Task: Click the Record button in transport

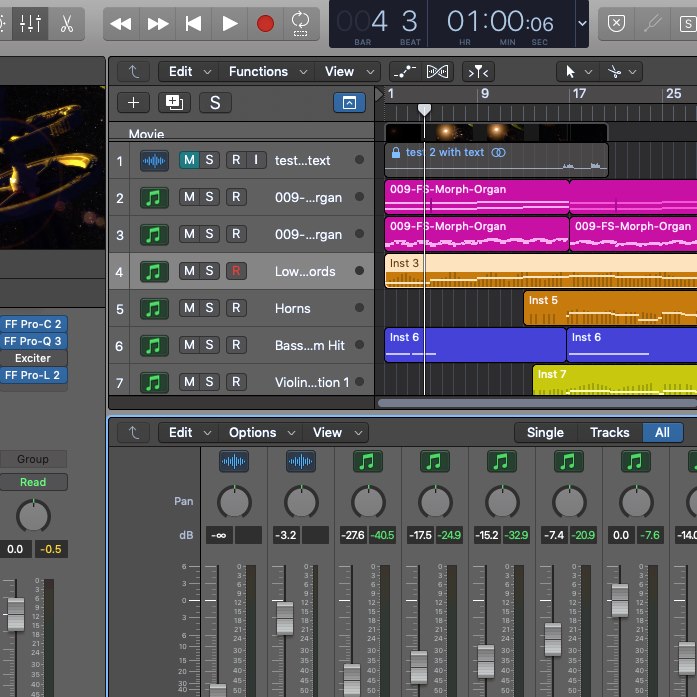Action: click(x=265, y=23)
